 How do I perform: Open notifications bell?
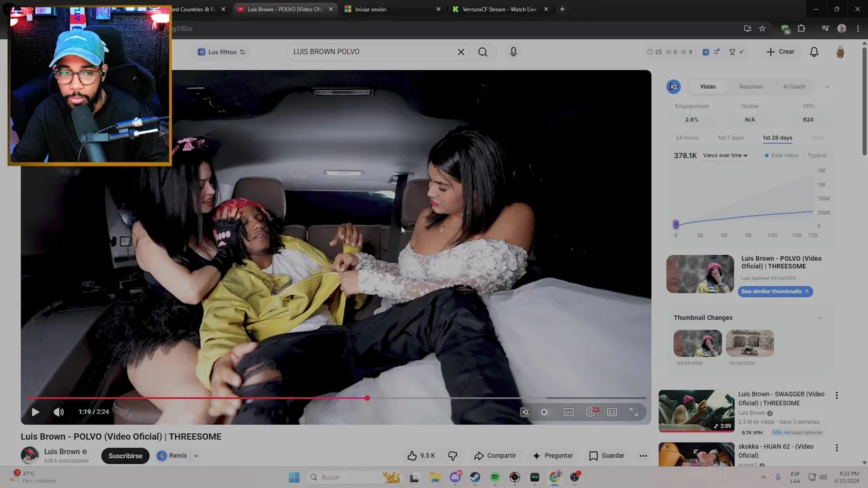pos(814,52)
